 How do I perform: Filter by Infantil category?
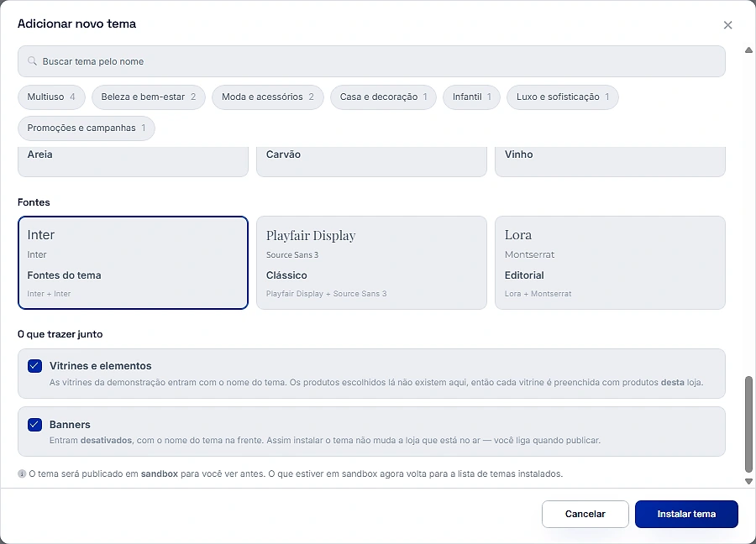(x=471, y=97)
